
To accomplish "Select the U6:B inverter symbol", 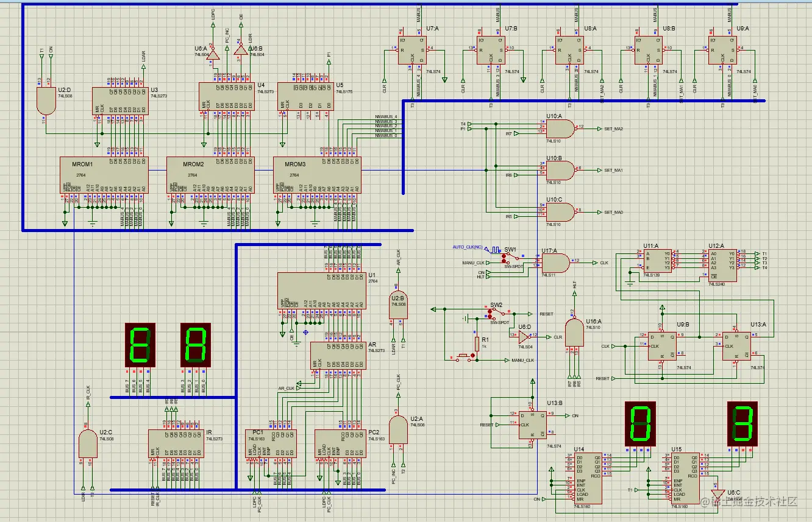I will point(241,51).
